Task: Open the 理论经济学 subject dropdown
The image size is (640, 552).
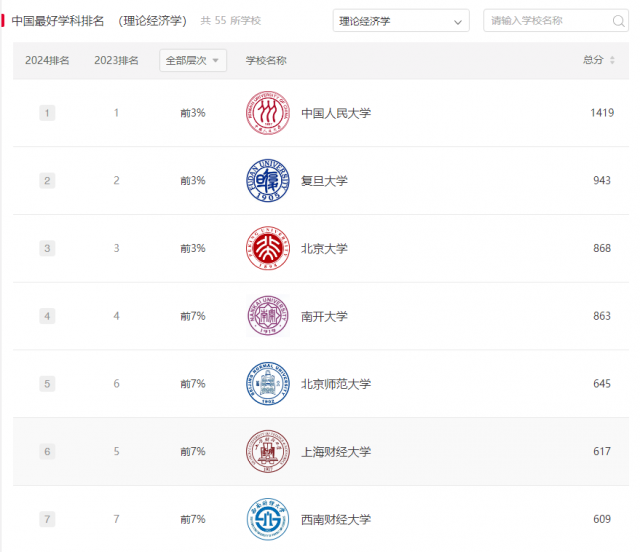Action: pyautogui.click(x=400, y=21)
